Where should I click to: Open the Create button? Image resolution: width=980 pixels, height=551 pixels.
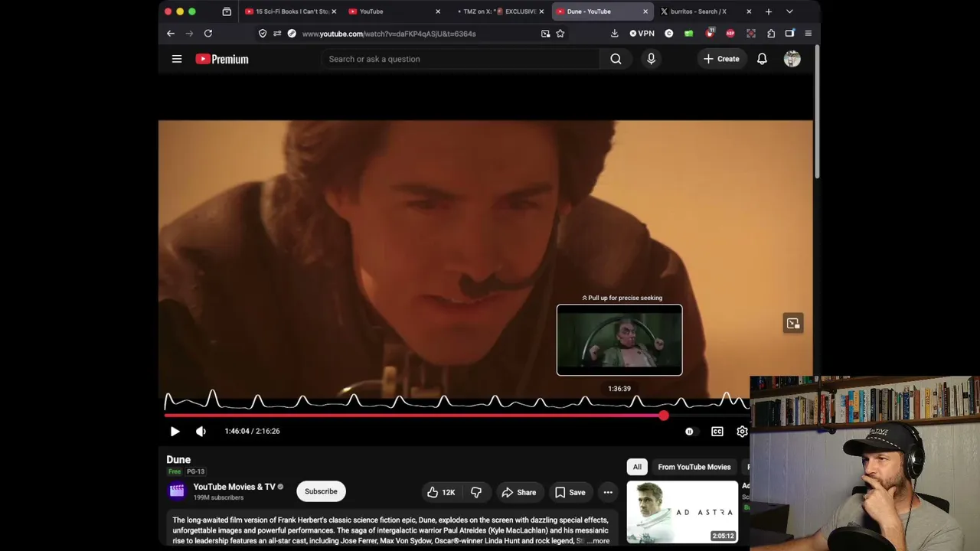point(721,59)
